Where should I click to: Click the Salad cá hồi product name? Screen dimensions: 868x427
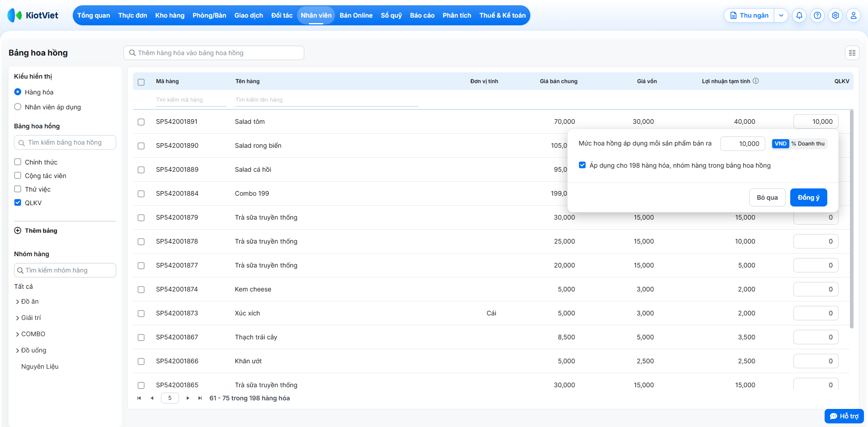pos(253,169)
